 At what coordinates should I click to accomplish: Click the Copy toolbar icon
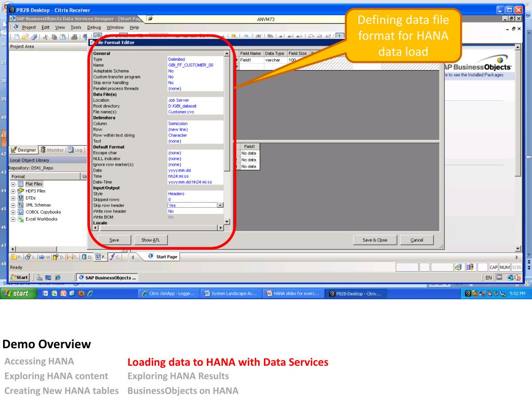tap(54, 37)
